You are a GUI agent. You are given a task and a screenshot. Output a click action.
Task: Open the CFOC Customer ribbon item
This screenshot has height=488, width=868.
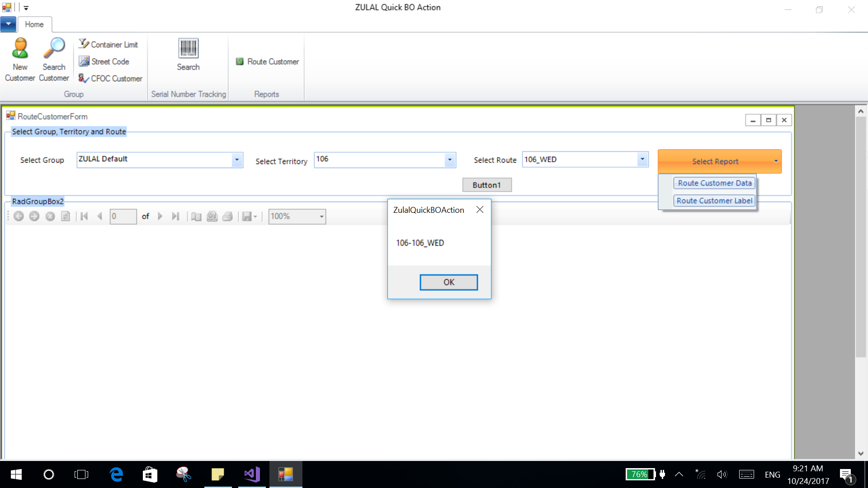(110, 78)
